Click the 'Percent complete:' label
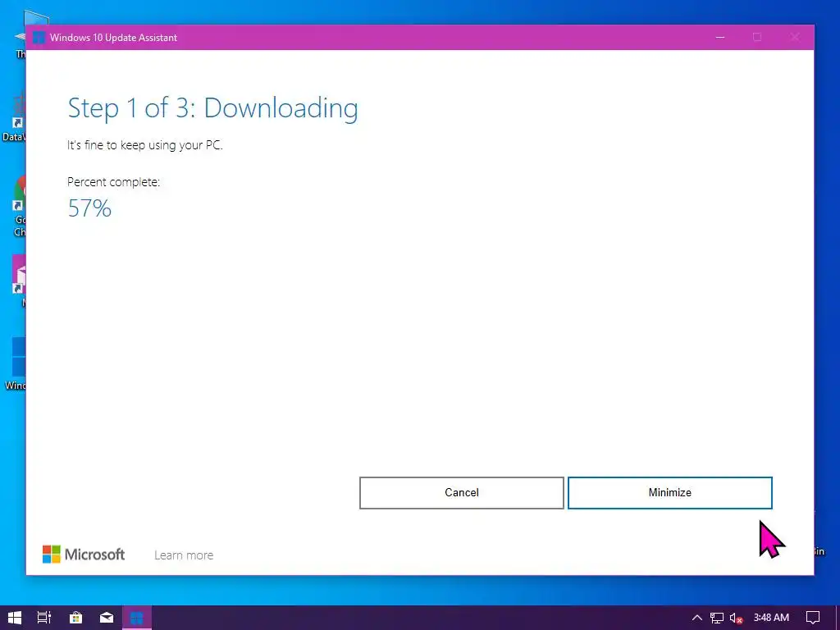Viewport: 840px width, 630px height. [113, 182]
